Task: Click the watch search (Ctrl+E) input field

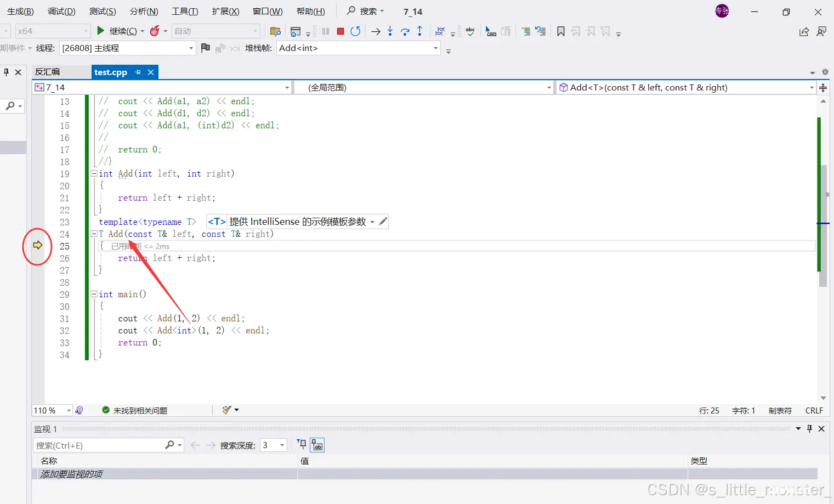Action: [x=100, y=445]
